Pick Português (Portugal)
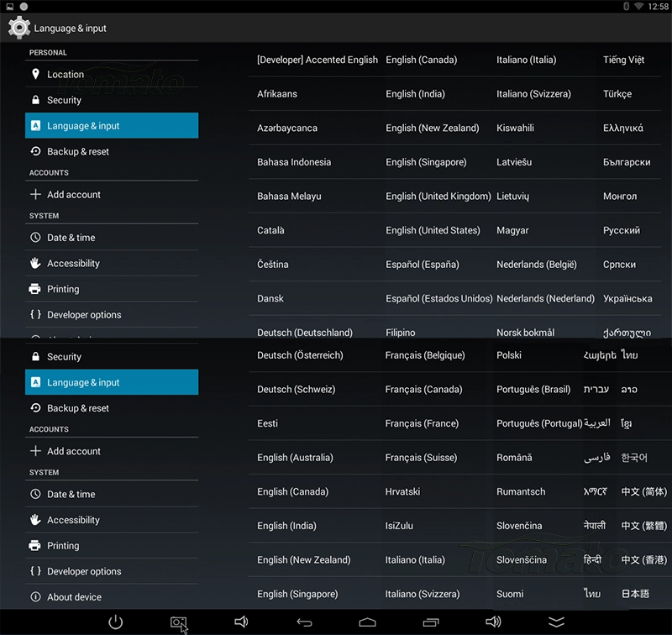Viewport: 672px width, 635px height. [539, 423]
